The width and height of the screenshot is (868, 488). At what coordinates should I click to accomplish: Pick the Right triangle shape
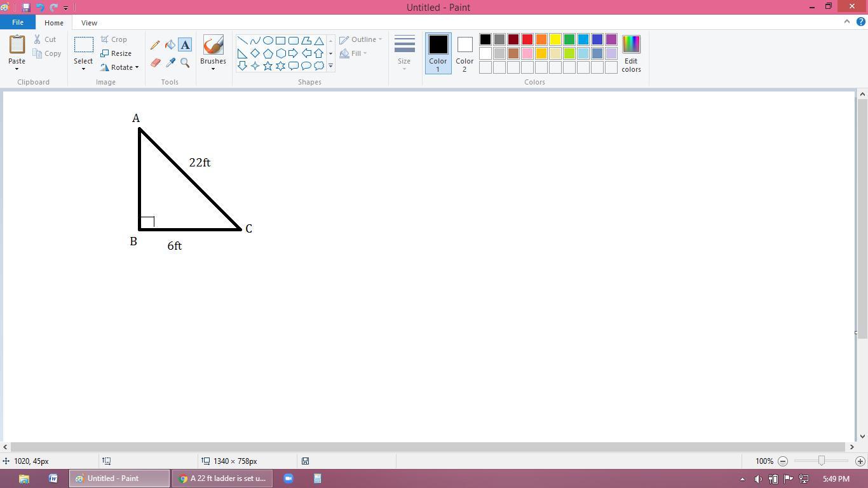tap(242, 53)
